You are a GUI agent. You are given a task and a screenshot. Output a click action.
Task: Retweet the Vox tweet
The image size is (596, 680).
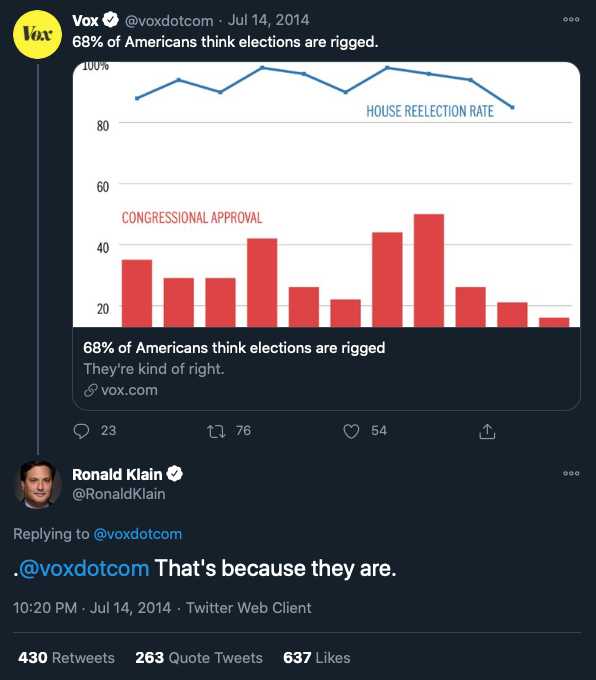pyautogui.click(x=216, y=431)
